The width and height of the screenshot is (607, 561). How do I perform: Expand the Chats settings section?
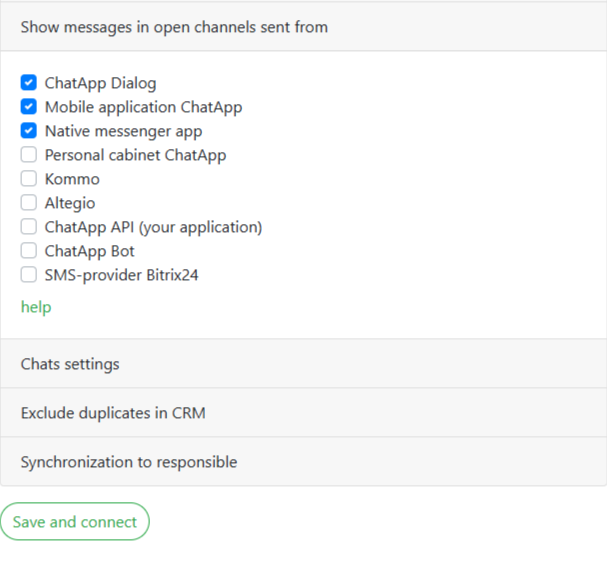click(70, 364)
